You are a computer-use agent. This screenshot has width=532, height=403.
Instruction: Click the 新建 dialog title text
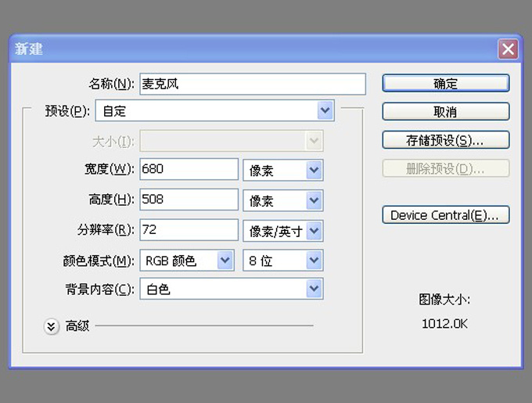pyautogui.click(x=29, y=49)
